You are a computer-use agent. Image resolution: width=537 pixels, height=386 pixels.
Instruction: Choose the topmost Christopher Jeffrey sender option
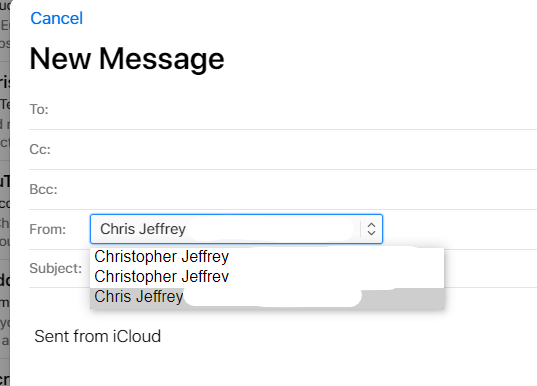coord(267,257)
